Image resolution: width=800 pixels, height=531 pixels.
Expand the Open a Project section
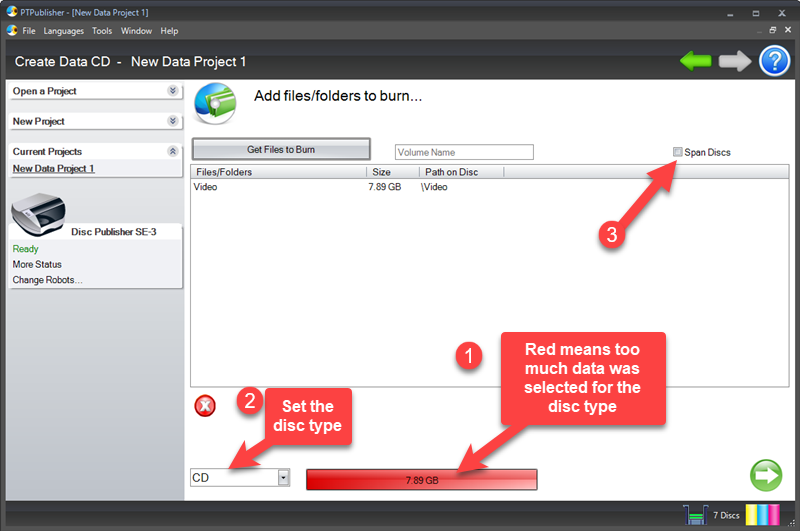click(173, 91)
